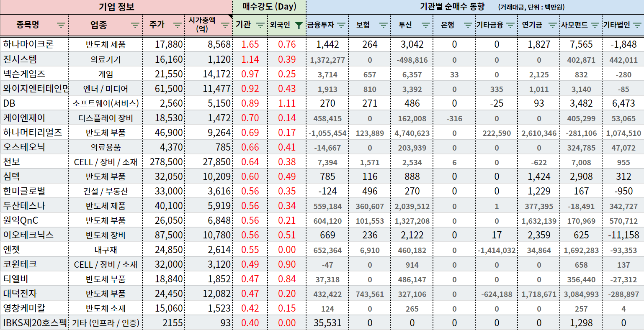Open the 금융투자 column filter dropdown

tap(341, 25)
